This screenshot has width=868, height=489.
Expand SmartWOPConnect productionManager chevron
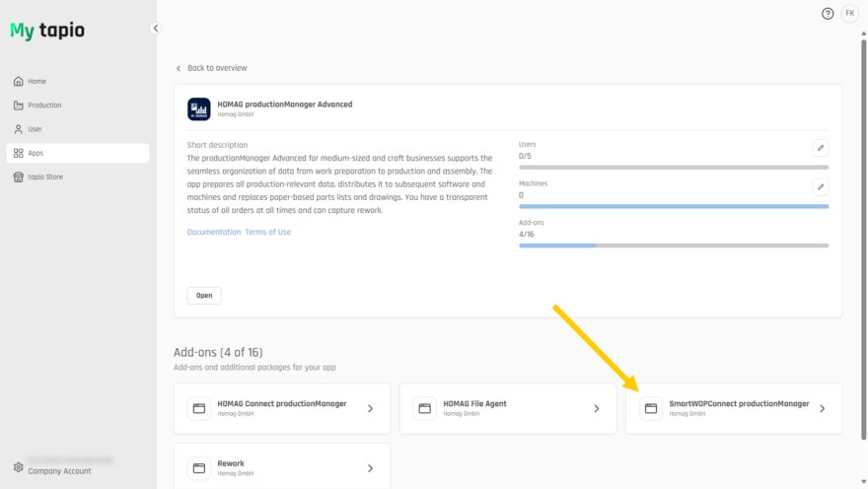click(822, 409)
